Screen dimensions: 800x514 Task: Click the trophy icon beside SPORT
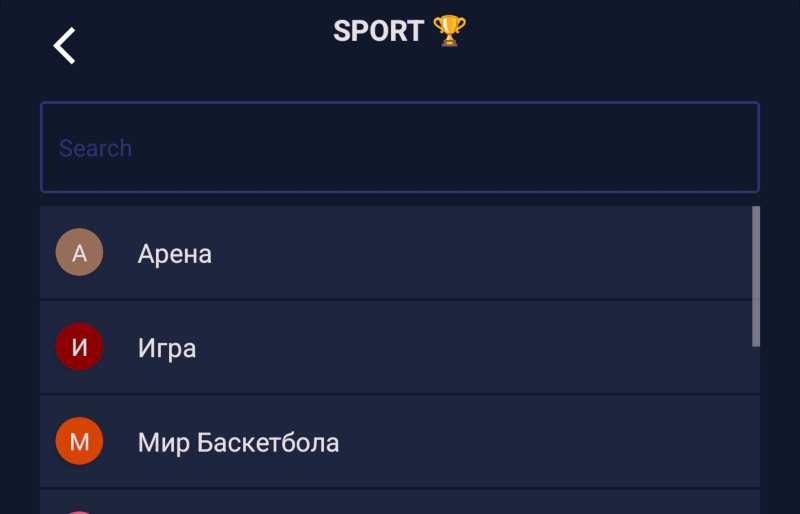click(449, 31)
